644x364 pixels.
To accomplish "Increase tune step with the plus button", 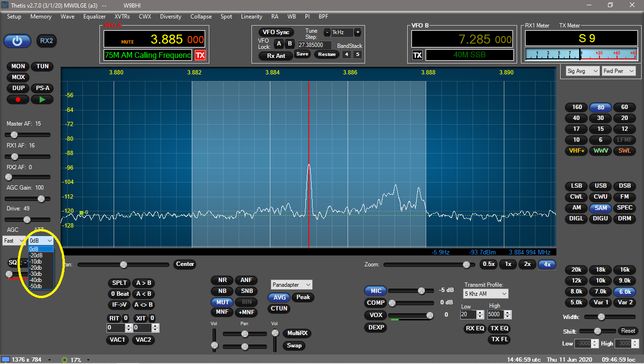I will [358, 32].
